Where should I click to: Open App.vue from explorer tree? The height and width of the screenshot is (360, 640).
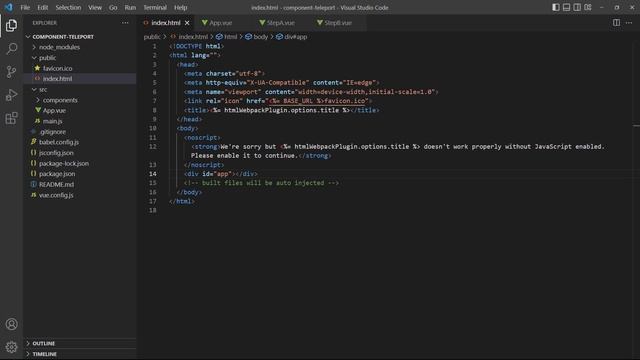tap(54, 111)
